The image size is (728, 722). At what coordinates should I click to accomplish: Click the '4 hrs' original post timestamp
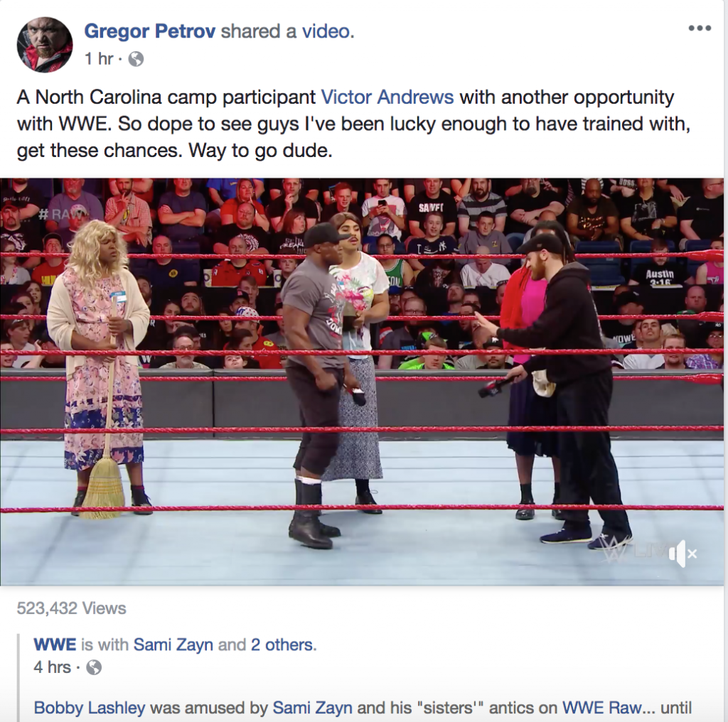click(x=52, y=667)
